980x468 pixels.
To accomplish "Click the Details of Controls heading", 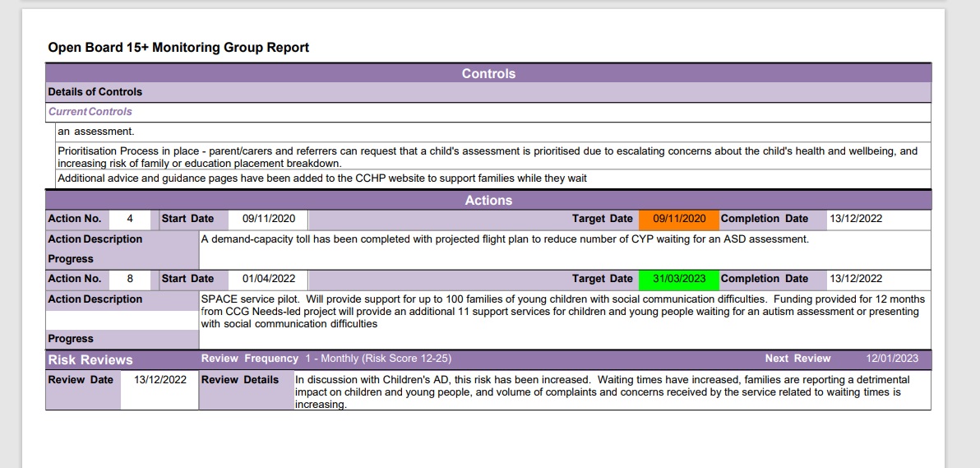I will (x=95, y=92).
